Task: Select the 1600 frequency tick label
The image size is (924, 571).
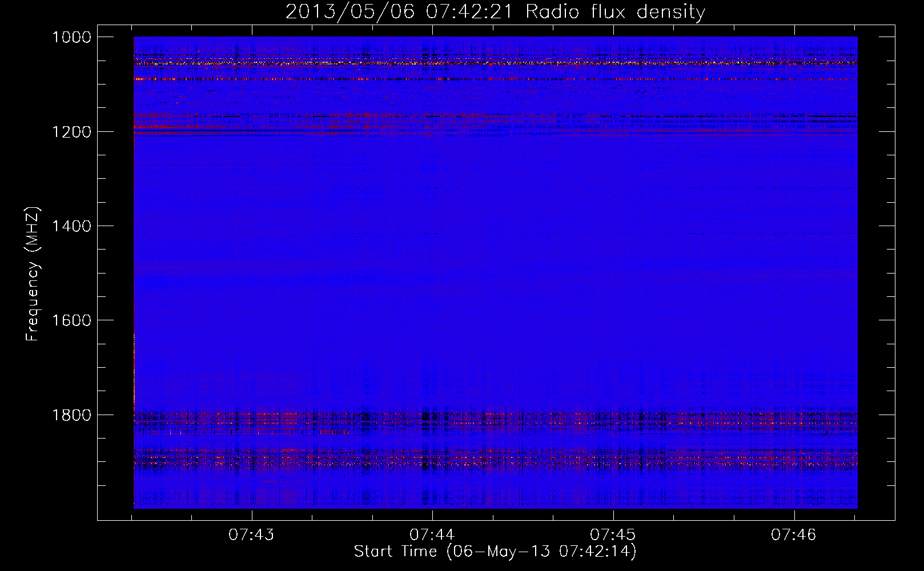Action: tap(71, 320)
